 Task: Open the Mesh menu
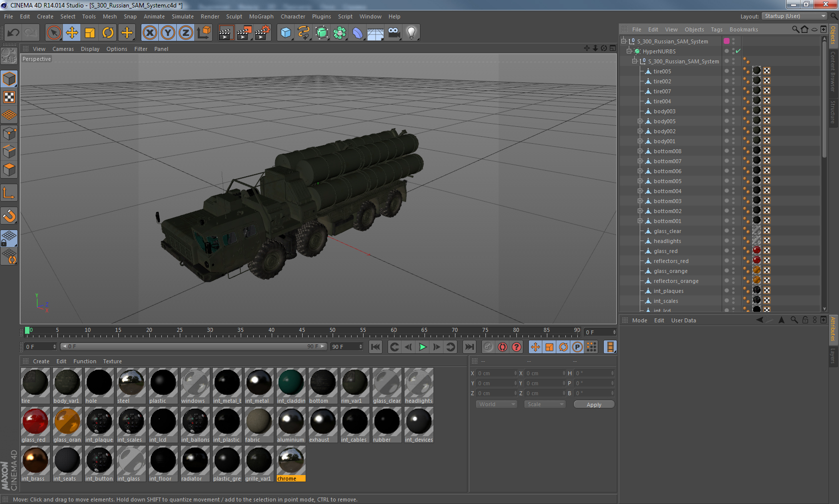(109, 16)
